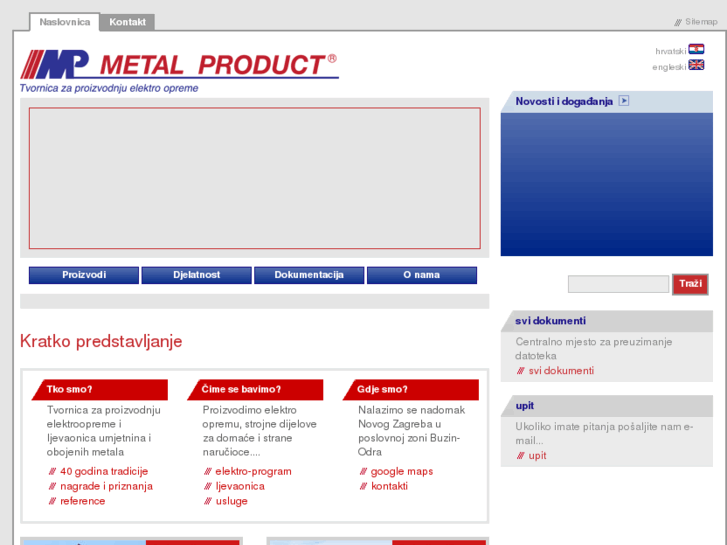Click the red-bordered banner area
The image size is (727, 545).
[x=255, y=178]
